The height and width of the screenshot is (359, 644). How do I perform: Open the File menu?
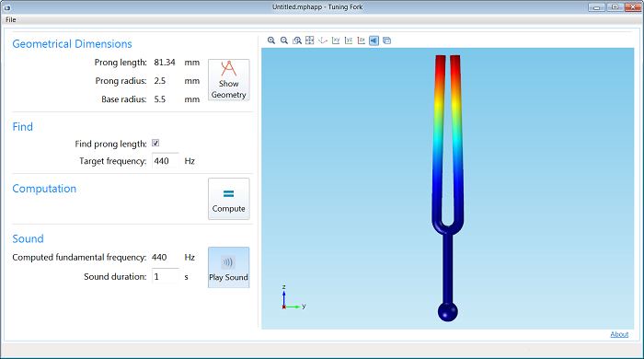click(x=11, y=19)
